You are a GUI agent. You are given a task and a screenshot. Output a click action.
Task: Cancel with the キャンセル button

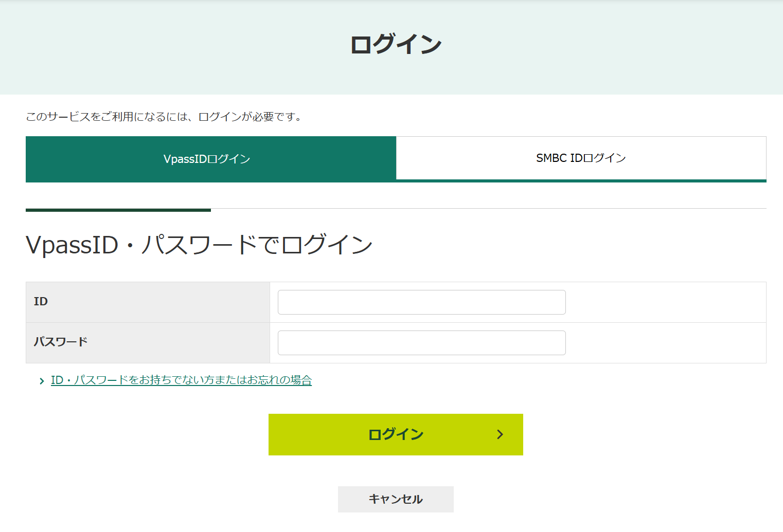(396, 499)
